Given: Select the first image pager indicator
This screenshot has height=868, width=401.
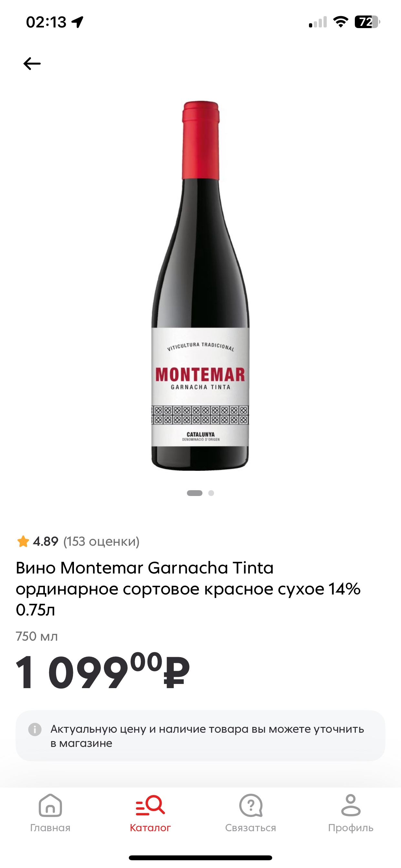Looking at the screenshot, I should pos(194,493).
